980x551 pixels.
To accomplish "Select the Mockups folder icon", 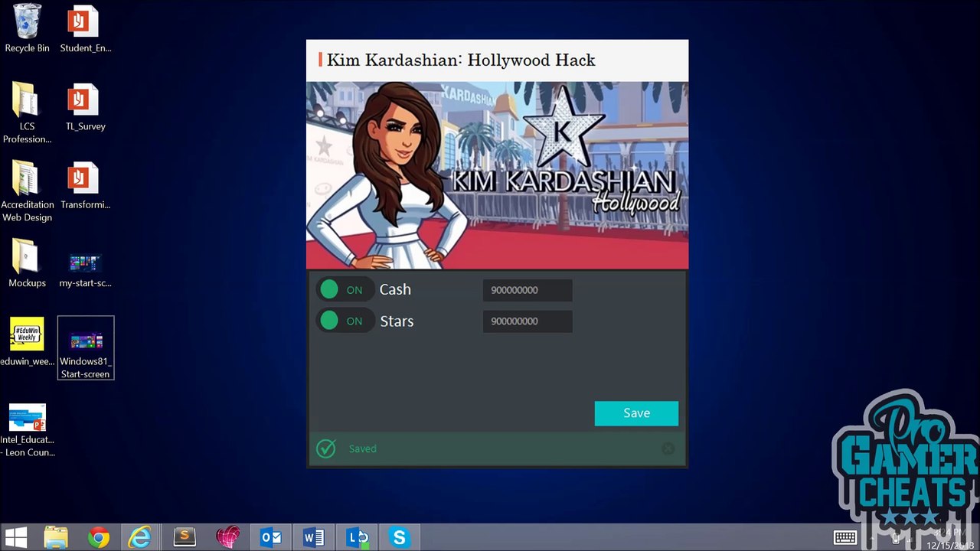I will (x=27, y=263).
